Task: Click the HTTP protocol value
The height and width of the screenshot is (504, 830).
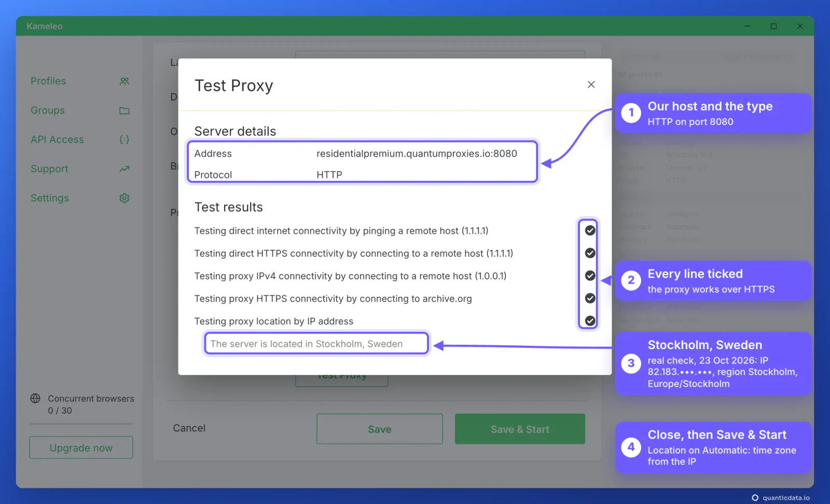Action: (329, 175)
